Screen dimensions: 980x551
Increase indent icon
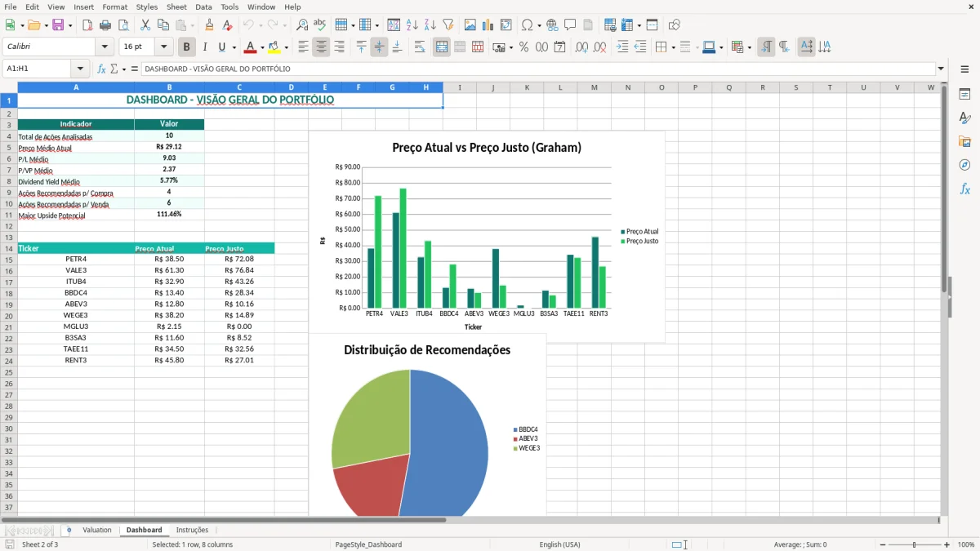click(x=621, y=47)
